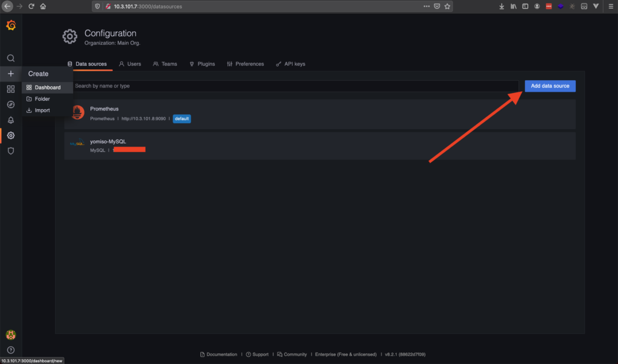
Task: Click the Grafana logo in the sidebar
Action: (x=11, y=25)
